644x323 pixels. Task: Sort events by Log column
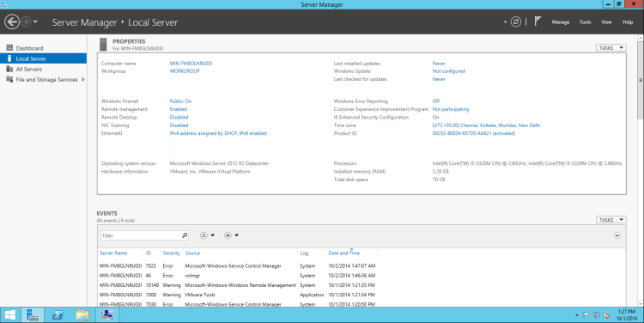click(x=304, y=253)
